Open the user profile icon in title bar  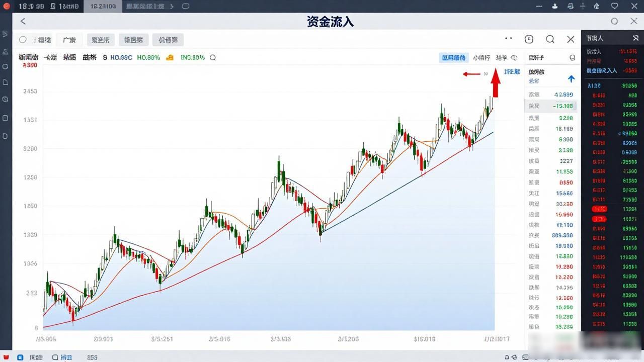555,6
